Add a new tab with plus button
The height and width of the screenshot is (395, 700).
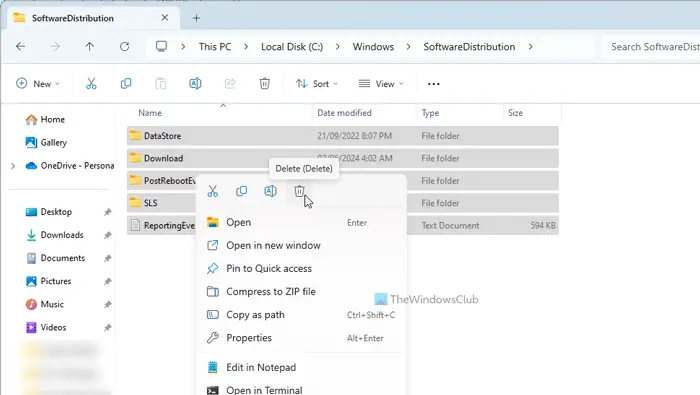pos(196,18)
